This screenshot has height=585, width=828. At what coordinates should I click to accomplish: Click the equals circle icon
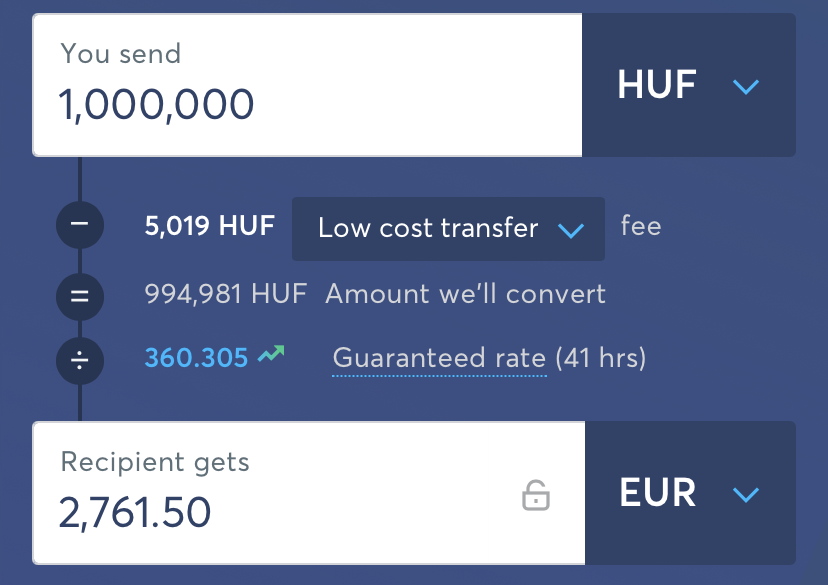point(80,296)
